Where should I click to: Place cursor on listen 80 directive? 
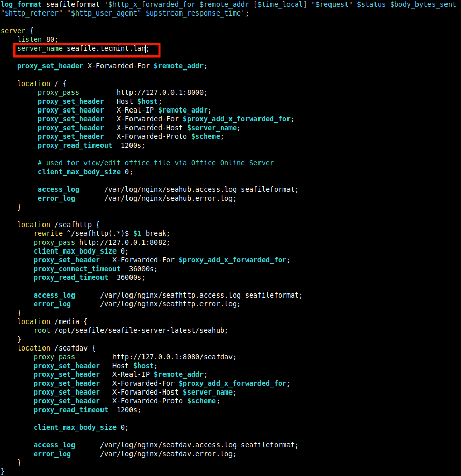coord(37,40)
